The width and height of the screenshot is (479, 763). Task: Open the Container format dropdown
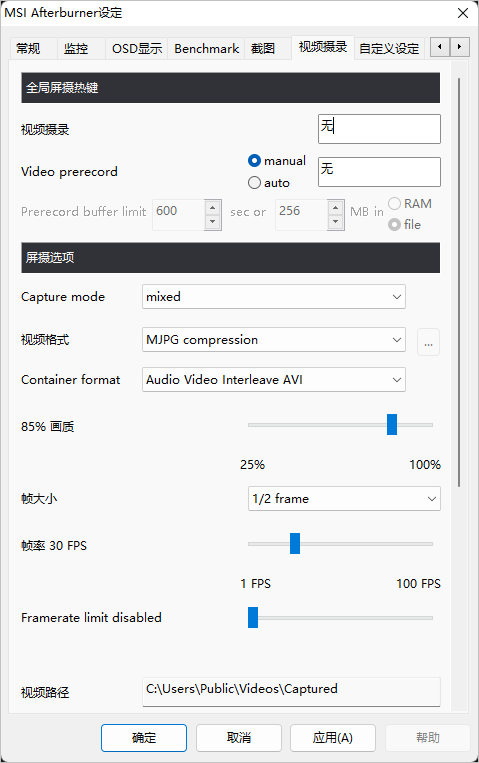tap(274, 380)
